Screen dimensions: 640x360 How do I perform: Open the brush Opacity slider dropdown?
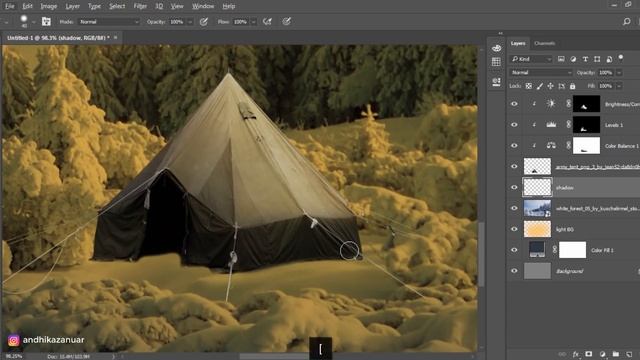click(190, 22)
